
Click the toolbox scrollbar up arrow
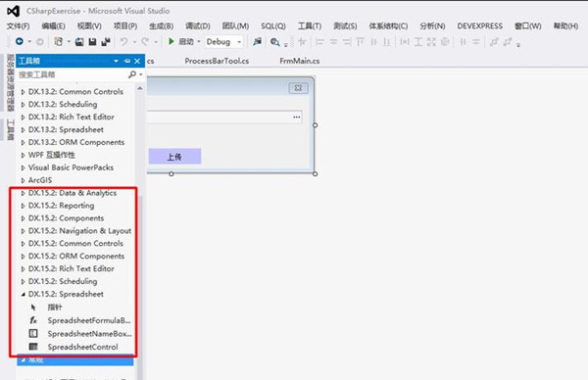(x=140, y=89)
